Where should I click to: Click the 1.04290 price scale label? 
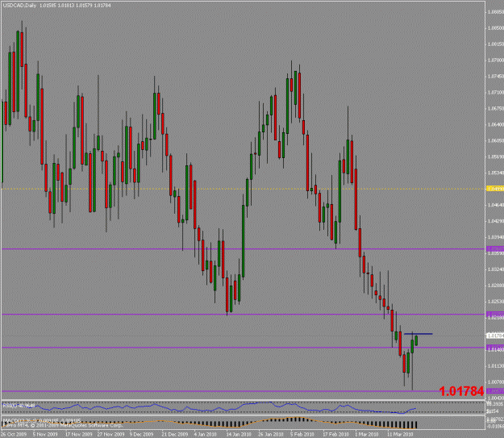pos(495,221)
